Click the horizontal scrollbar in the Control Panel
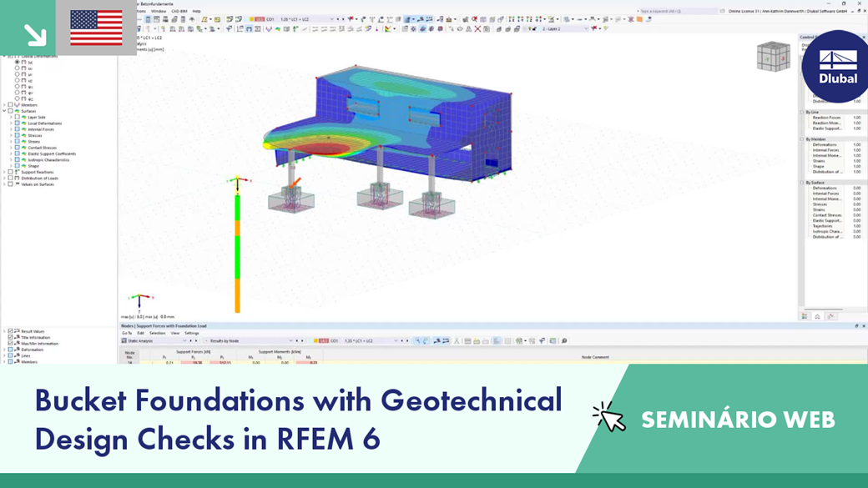This screenshot has height=488, width=868. 823,309
